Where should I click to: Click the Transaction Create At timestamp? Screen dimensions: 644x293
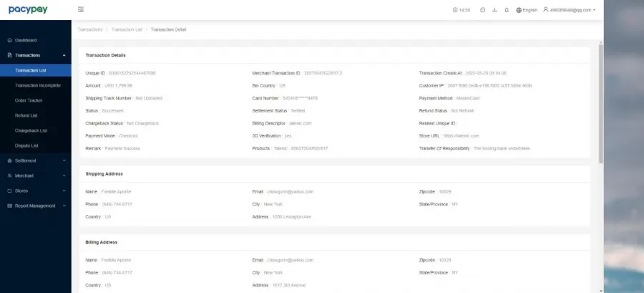pyautogui.click(x=486, y=73)
